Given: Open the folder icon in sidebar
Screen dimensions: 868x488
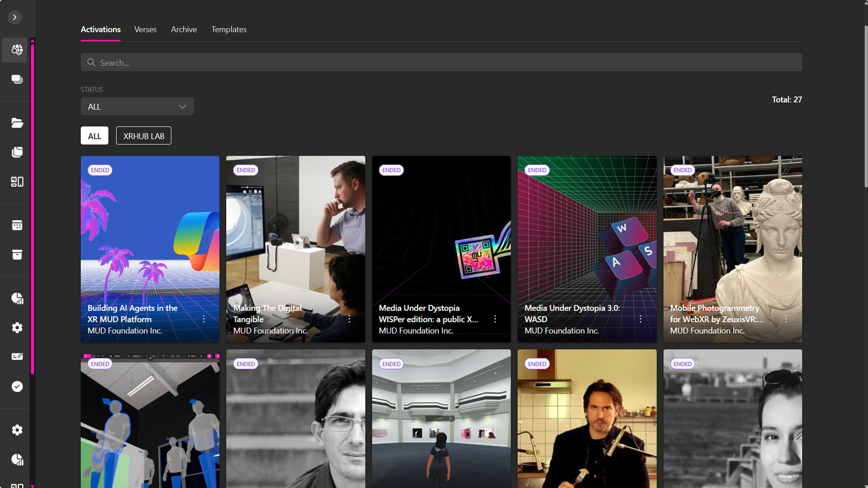Looking at the screenshot, I should pos(17,123).
